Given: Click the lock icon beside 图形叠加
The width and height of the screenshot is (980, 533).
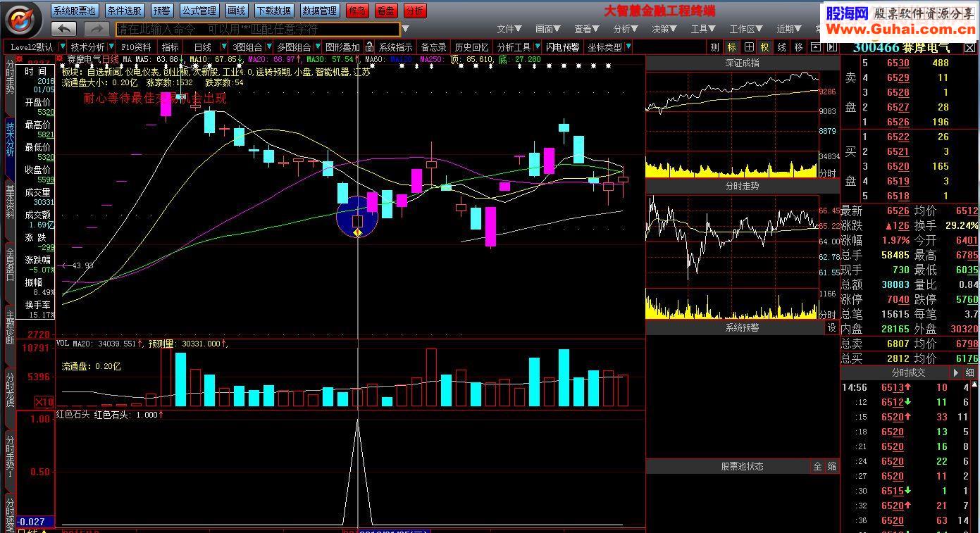Looking at the screenshot, I should pyautogui.click(x=369, y=47).
